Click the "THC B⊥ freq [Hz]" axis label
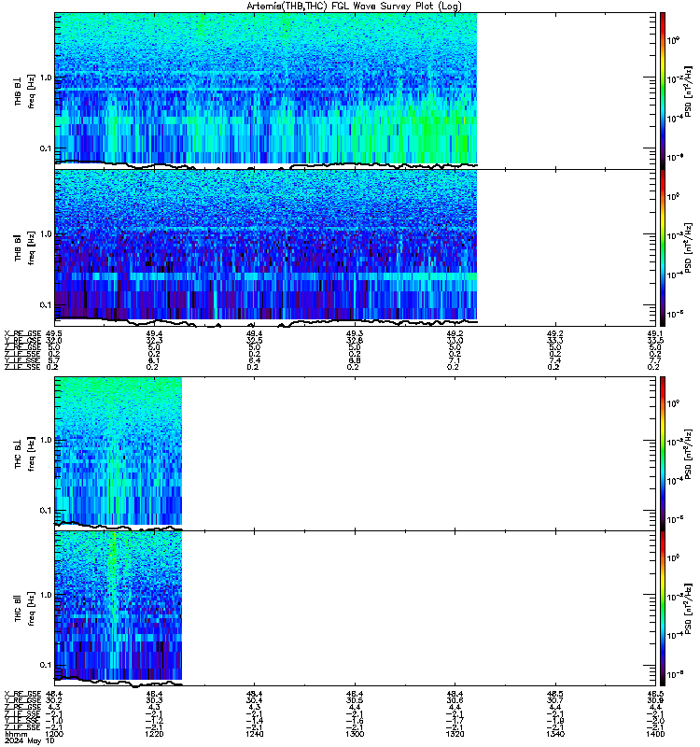The height and width of the screenshot is (747, 700). (24, 454)
